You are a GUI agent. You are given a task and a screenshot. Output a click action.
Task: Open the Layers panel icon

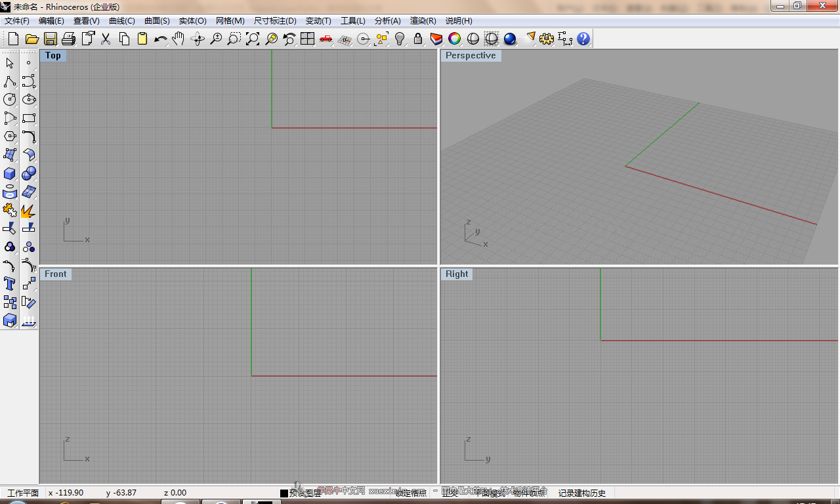(x=436, y=39)
